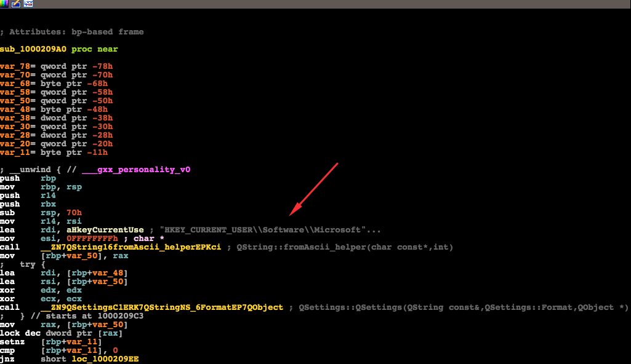Select the 'push r14' instruction
The image size is (631, 364).
28,196
